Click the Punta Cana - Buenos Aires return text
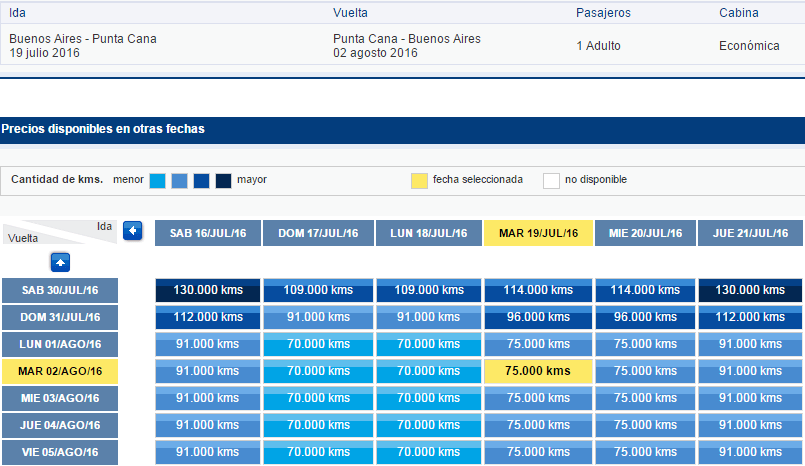This screenshot has width=805, height=466. point(407,39)
